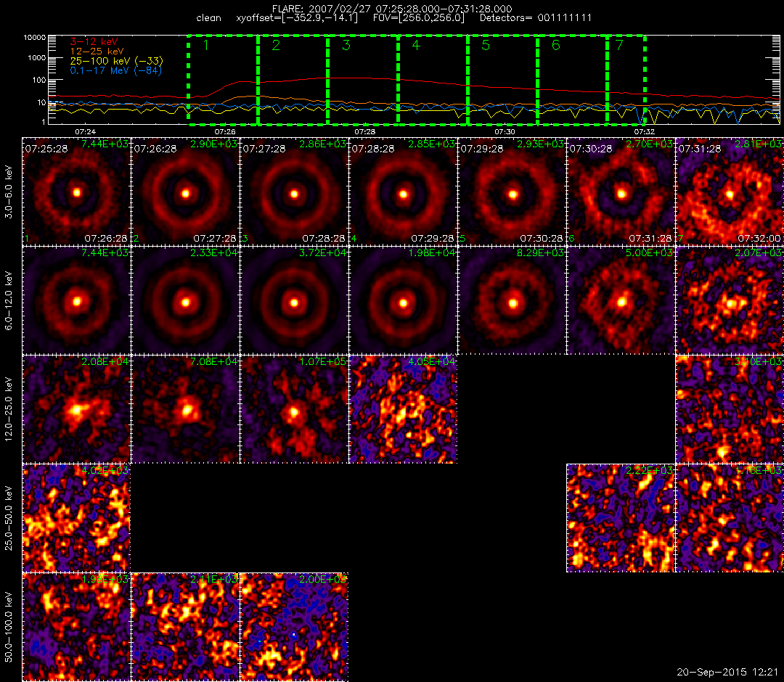The height and width of the screenshot is (682, 784).
Task: Open the 50.0-100.0 keV image labeled 1.98E+03
Action: (x=76, y=627)
